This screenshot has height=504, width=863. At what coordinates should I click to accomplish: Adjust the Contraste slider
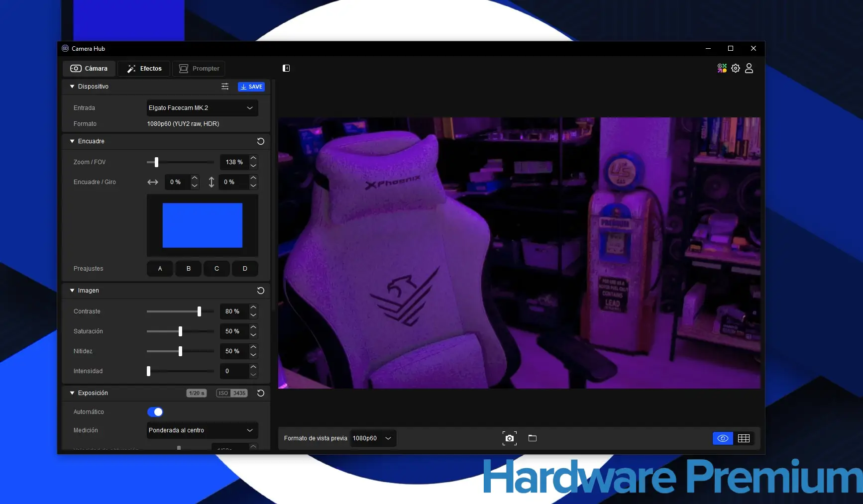[180, 311]
